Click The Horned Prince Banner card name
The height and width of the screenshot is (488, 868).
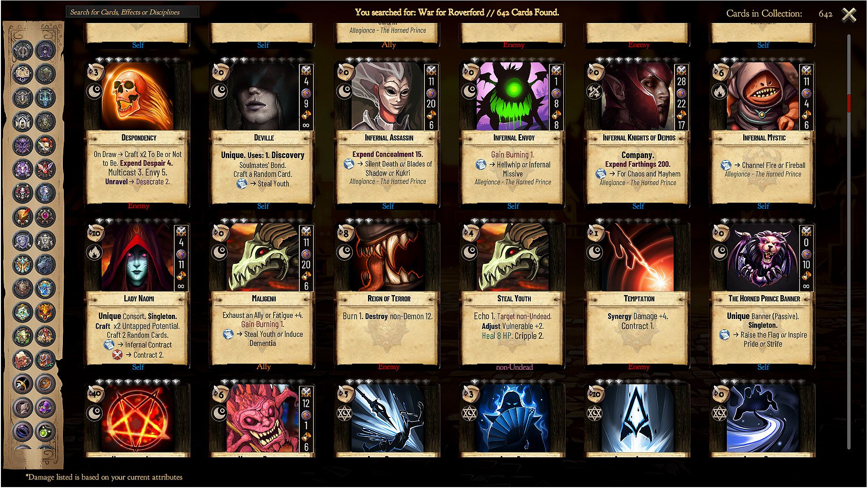tap(764, 299)
